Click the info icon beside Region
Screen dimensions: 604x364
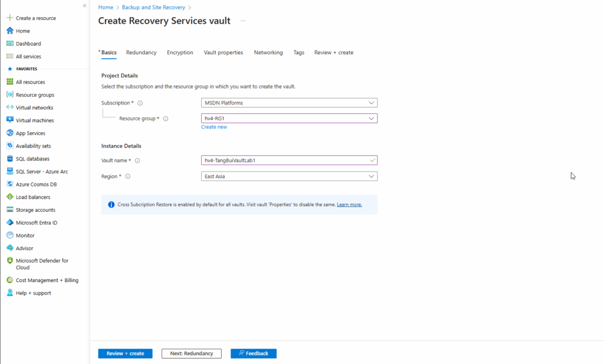[127, 176]
